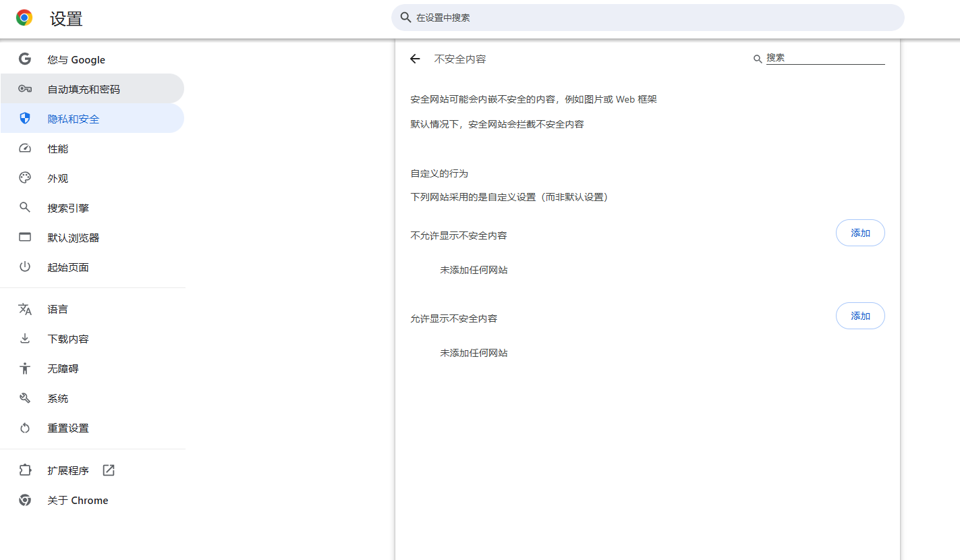Image resolution: width=960 pixels, height=560 pixels.
Task: Focus the 搜索 field in 不安全内容 panel
Action: [x=825, y=58]
